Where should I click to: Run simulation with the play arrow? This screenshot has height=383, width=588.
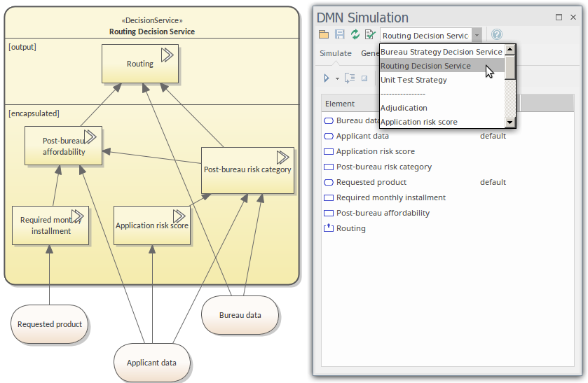coord(326,78)
